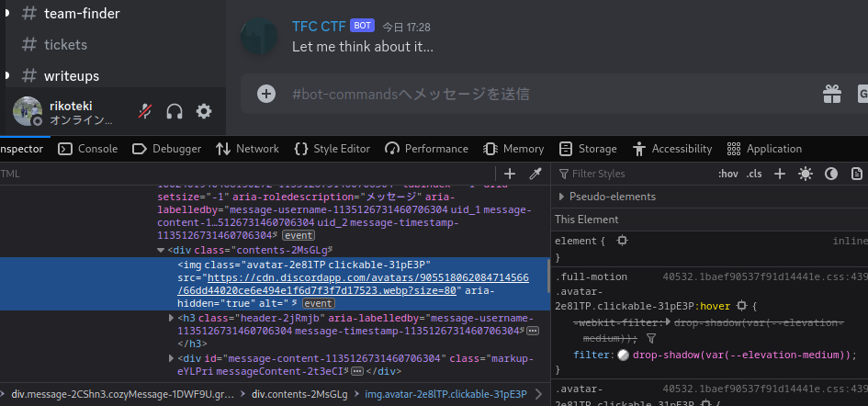Toggle print media simulation page icon

(857, 174)
